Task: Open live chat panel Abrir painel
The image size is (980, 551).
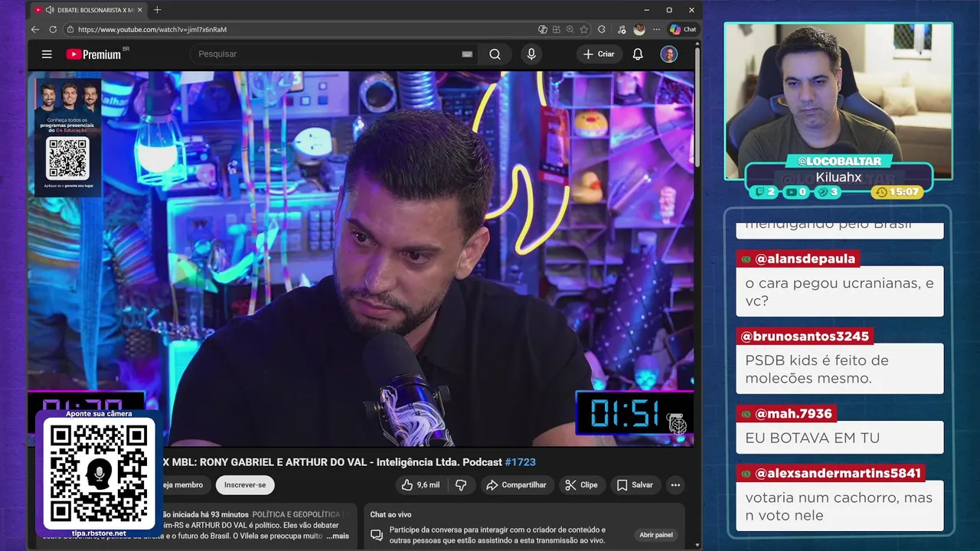Action: 656,535
